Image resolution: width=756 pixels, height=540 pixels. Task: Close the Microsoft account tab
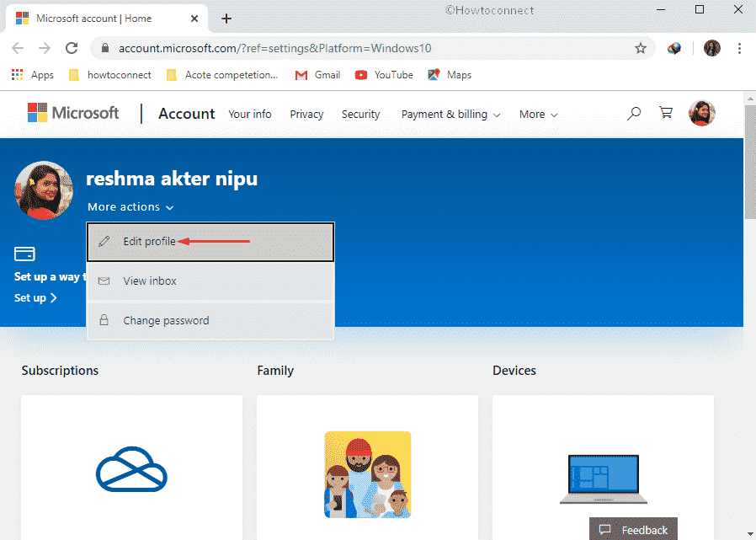pyautogui.click(x=194, y=19)
